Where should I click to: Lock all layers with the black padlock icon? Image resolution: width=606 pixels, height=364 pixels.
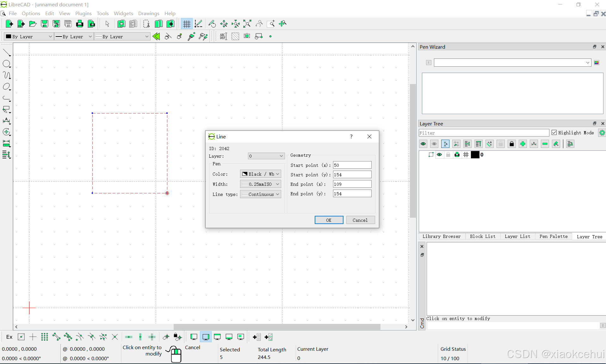point(512,144)
